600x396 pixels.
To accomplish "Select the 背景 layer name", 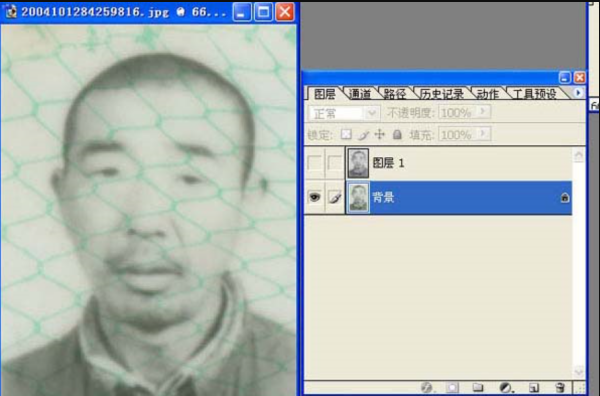I will 383,198.
